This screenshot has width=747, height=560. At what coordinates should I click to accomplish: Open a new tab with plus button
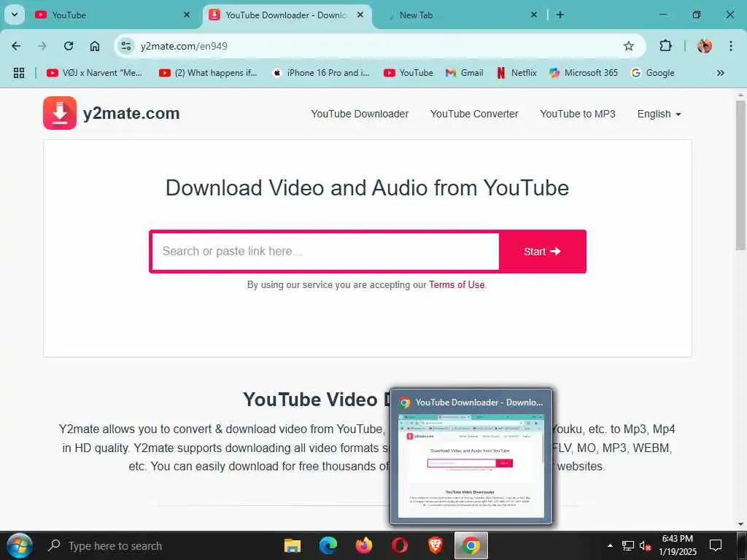[x=560, y=15]
